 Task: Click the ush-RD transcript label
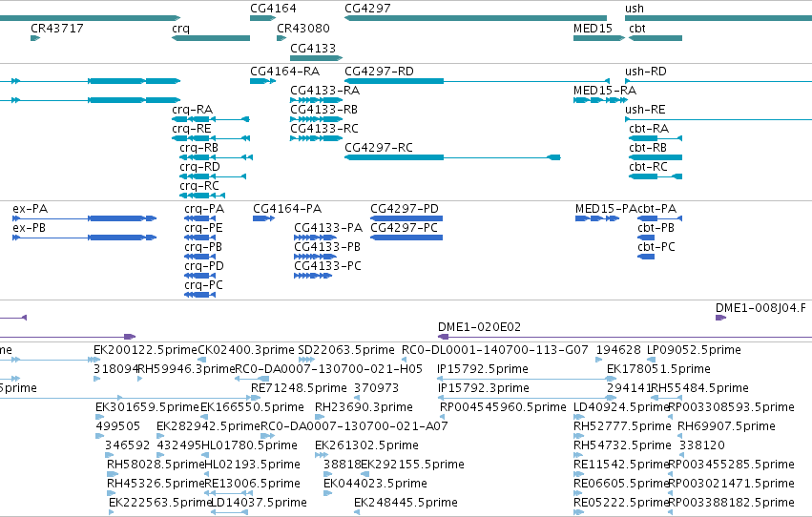[646, 72]
